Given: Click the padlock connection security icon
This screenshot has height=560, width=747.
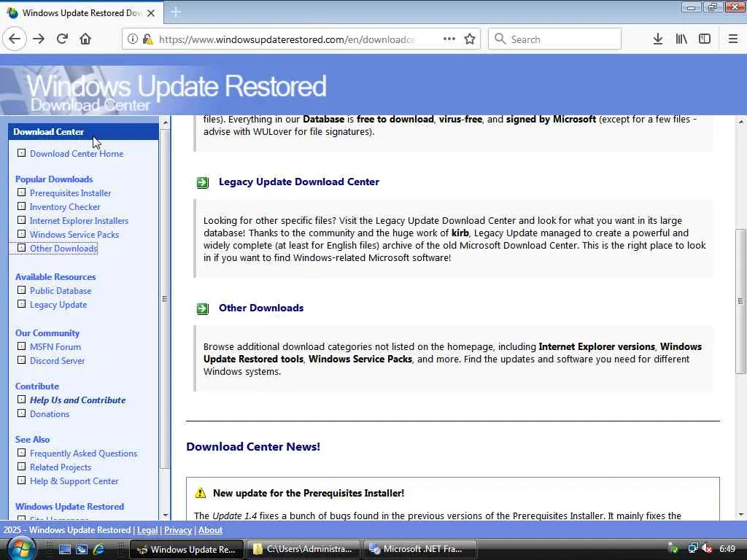Looking at the screenshot, I should (x=147, y=39).
